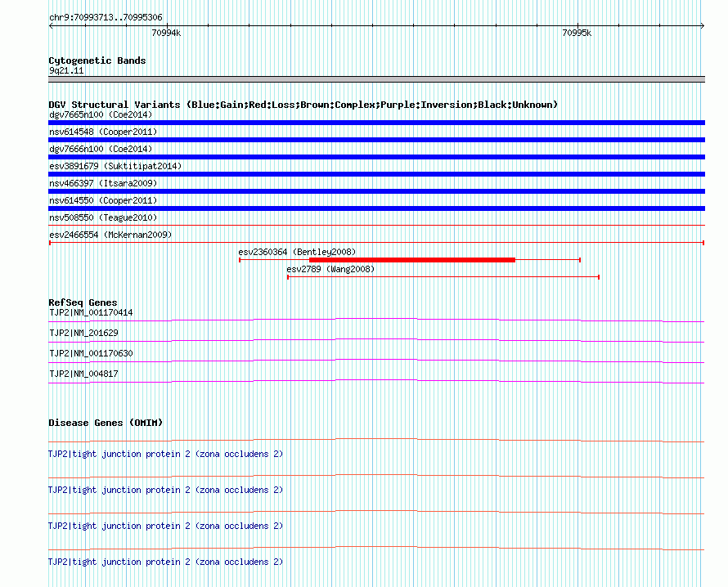Click the blue gain bar under dgv7665n100
This screenshot has height=587, width=728.
click(376, 123)
